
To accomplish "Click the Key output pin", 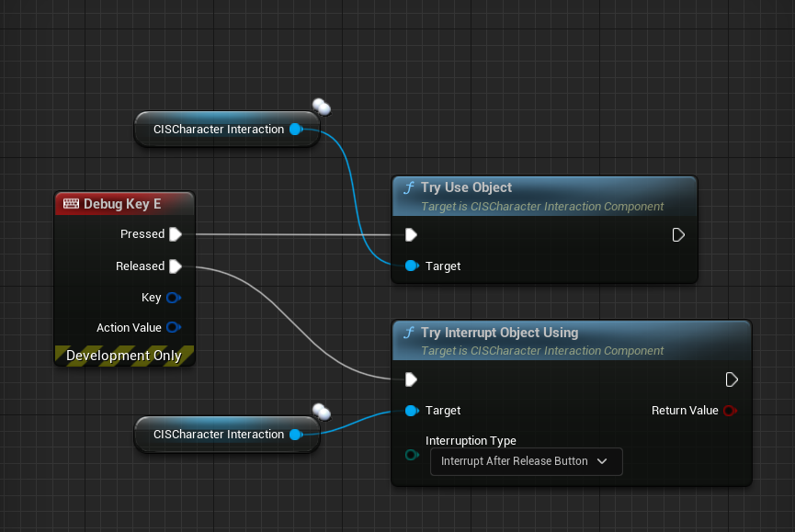I will [173, 298].
